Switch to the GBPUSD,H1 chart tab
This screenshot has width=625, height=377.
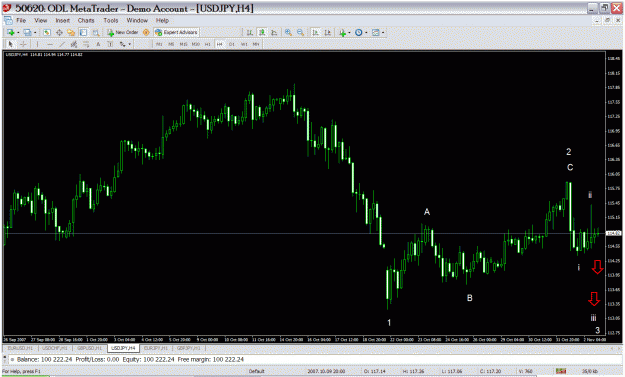(90, 348)
